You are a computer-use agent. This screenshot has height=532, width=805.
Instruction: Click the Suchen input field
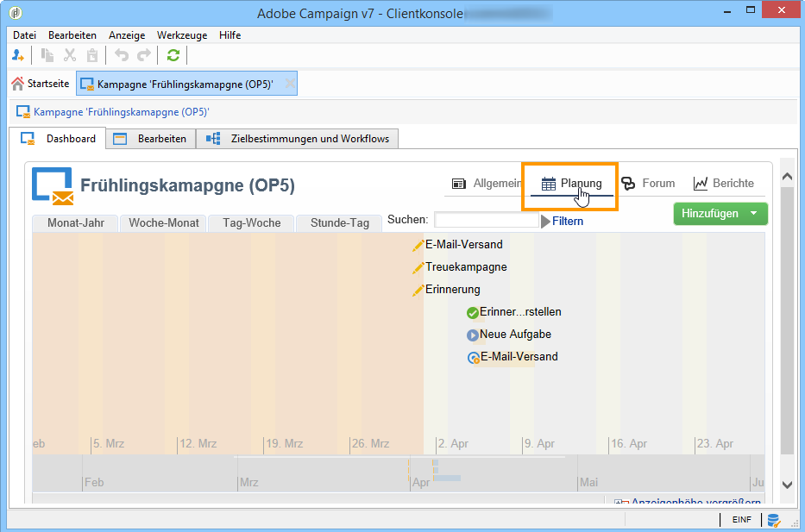(486, 220)
